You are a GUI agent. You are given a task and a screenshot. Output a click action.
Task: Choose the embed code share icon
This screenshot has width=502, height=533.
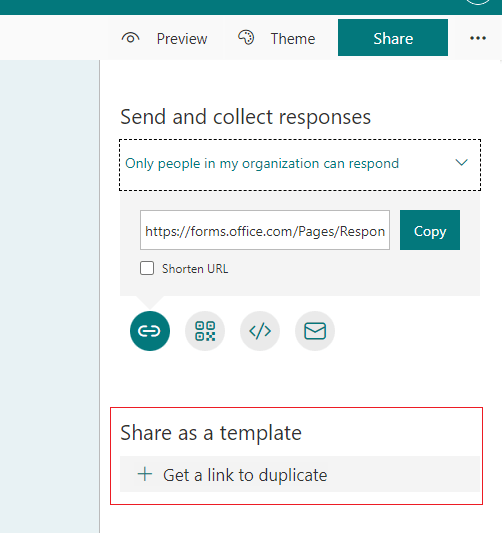260,331
